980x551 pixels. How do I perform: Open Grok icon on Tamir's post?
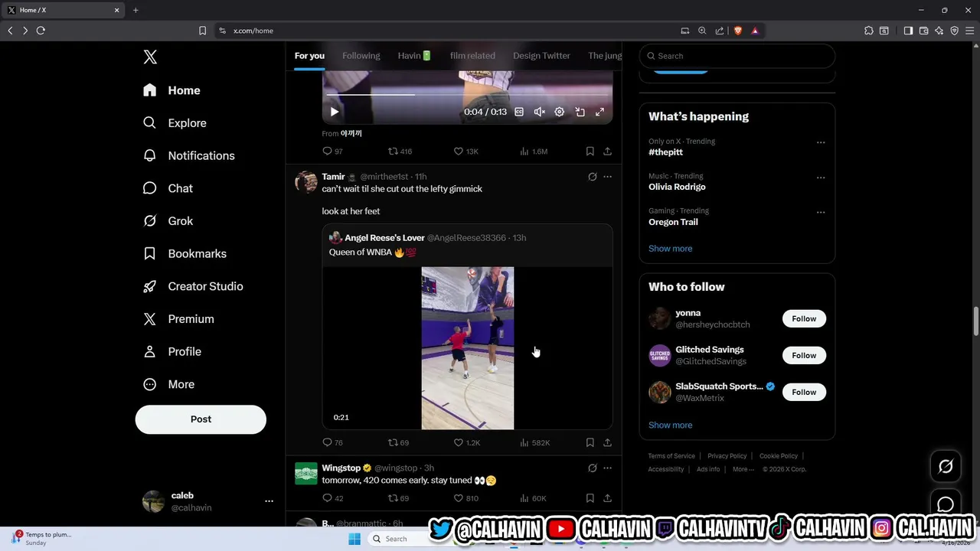click(592, 177)
